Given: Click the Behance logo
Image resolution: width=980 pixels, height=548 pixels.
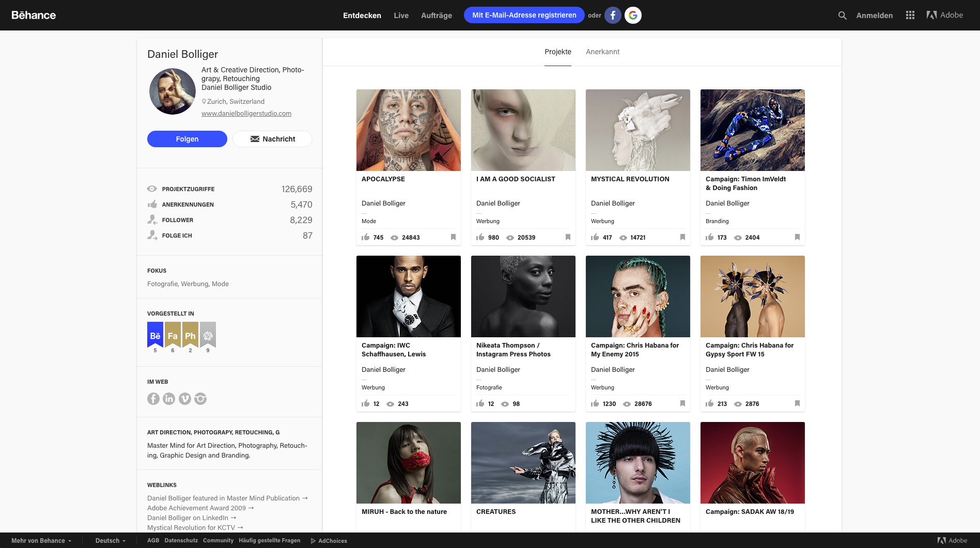Looking at the screenshot, I should click(x=34, y=15).
